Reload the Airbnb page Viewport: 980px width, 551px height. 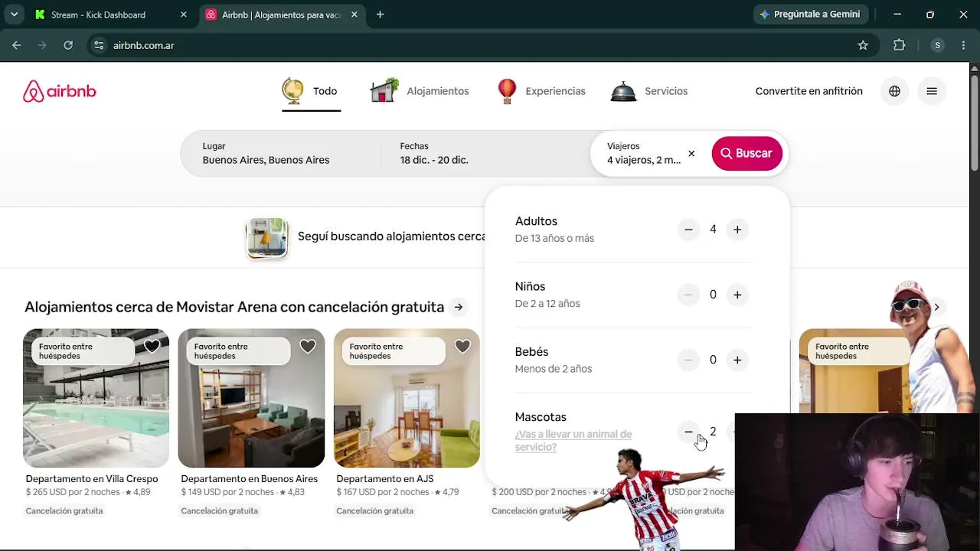(68, 45)
